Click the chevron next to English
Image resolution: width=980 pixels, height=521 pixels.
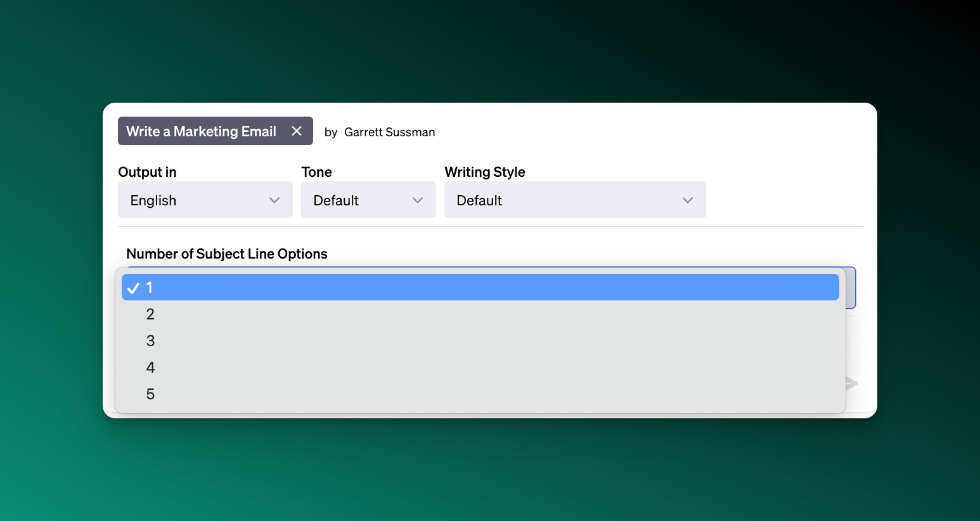[x=274, y=200]
